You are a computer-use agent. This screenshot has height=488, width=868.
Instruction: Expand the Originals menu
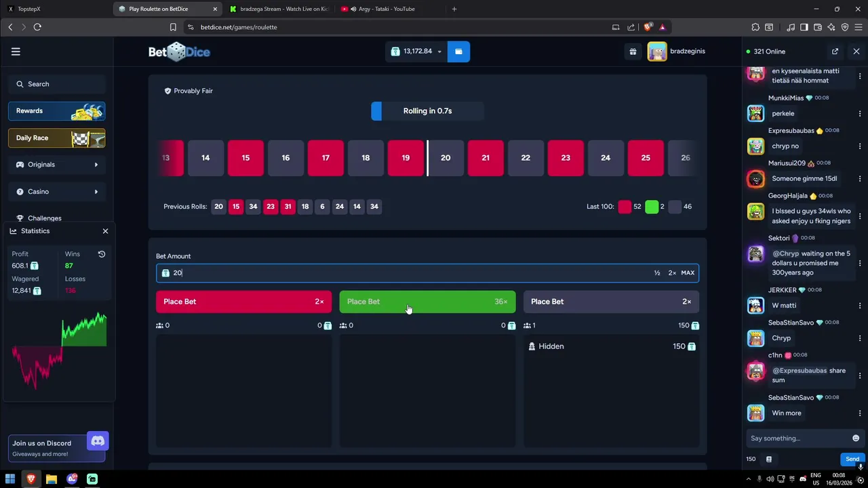coord(57,165)
